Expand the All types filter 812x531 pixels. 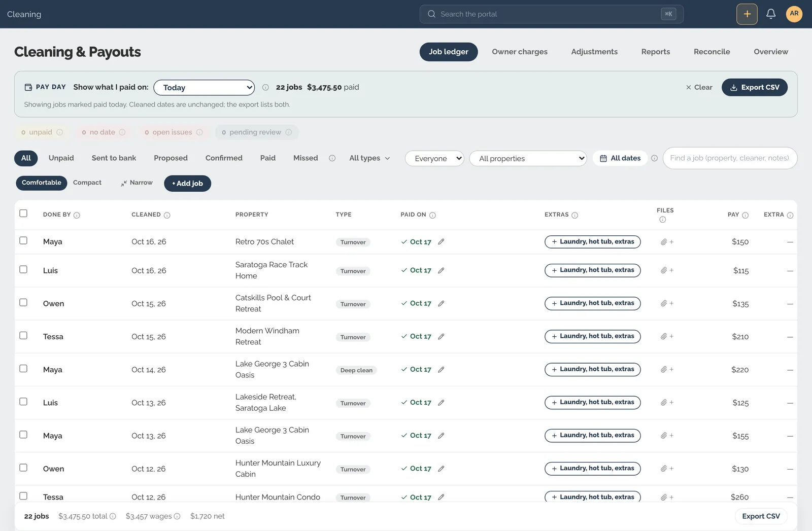(369, 158)
